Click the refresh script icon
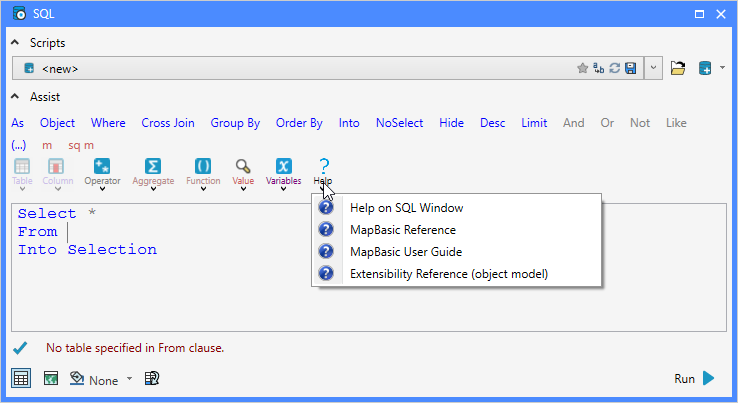This screenshot has height=403, width=738. [614, 68]
